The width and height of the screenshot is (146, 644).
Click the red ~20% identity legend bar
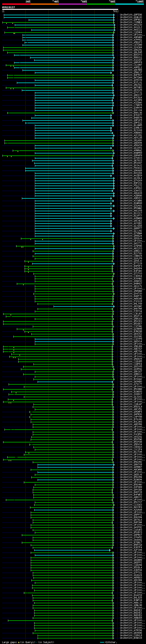16,4
